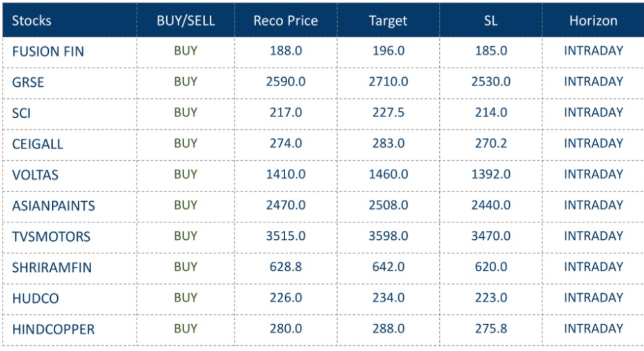Click the ASIANPAINTS stock name
Screen dimensions: 644x351
53,206
